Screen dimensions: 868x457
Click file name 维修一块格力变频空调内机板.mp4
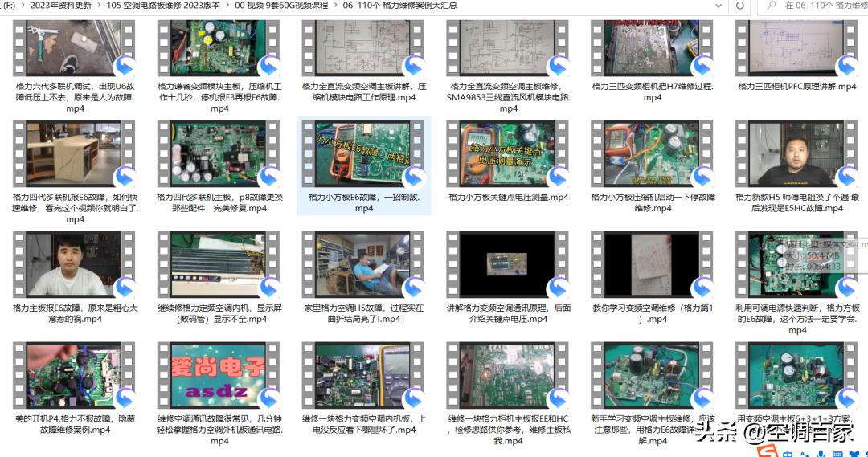point(364,424)
